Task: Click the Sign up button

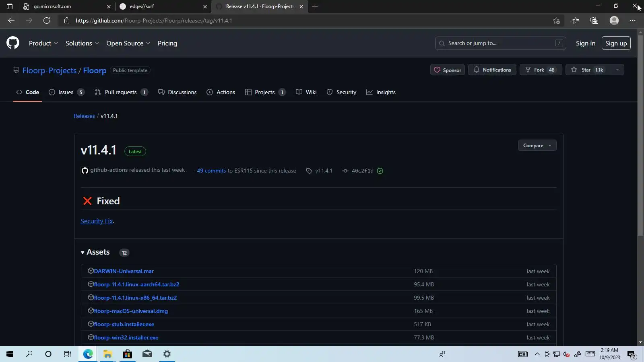Action: [x=616, y=43]
